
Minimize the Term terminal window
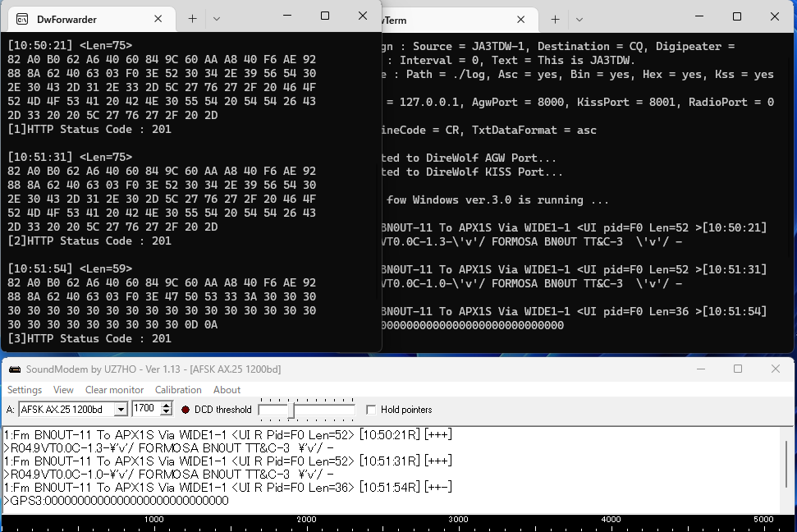pyautogui.click(x=699, y=16)
